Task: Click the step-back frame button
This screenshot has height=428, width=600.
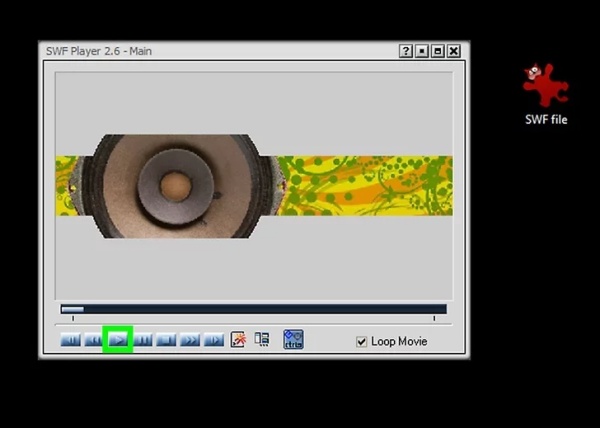Action: pos(70,339)
